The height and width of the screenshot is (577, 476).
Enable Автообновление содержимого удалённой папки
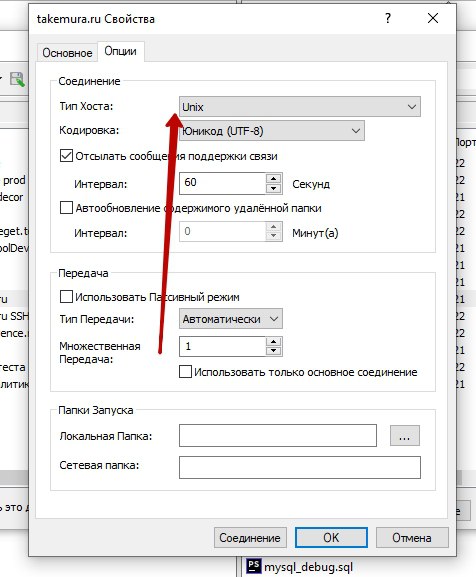[66, 208]
